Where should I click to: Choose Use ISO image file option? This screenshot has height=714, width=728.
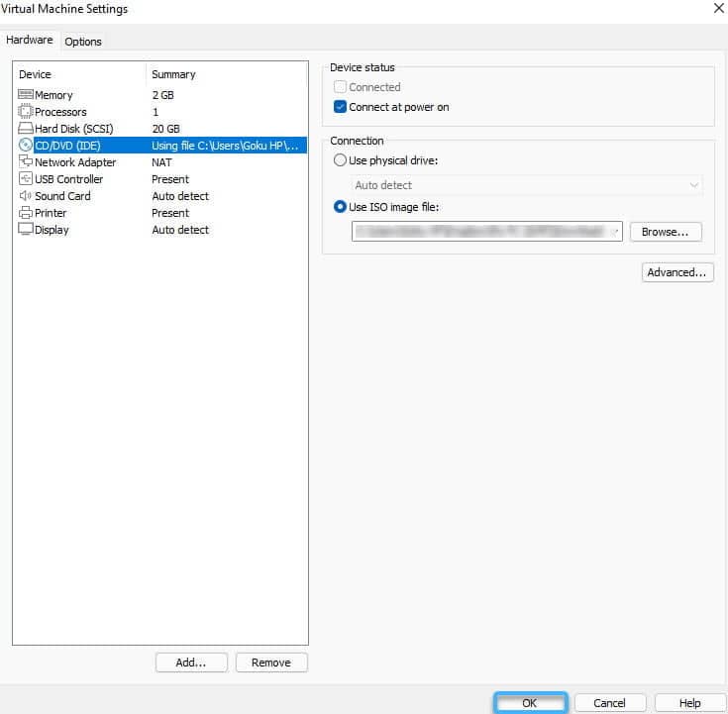click(341, 207)
